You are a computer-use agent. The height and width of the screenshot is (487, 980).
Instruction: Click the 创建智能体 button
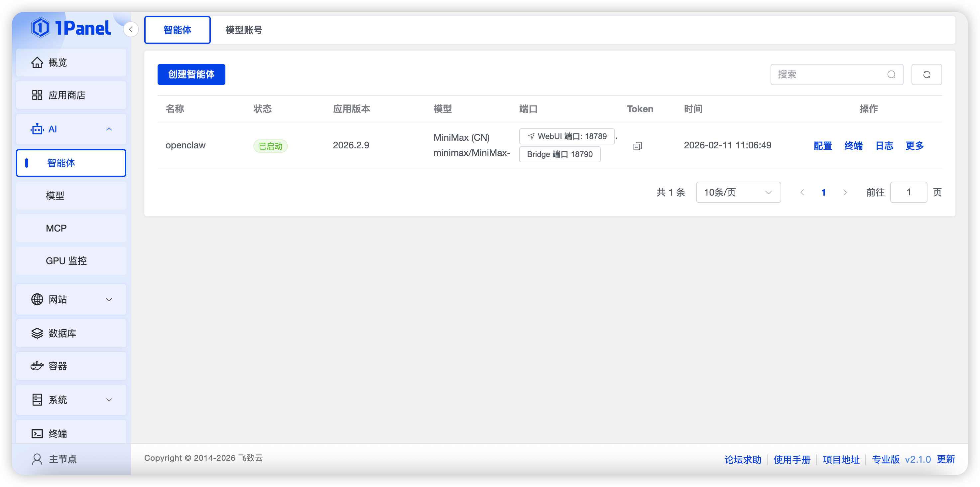191,74
